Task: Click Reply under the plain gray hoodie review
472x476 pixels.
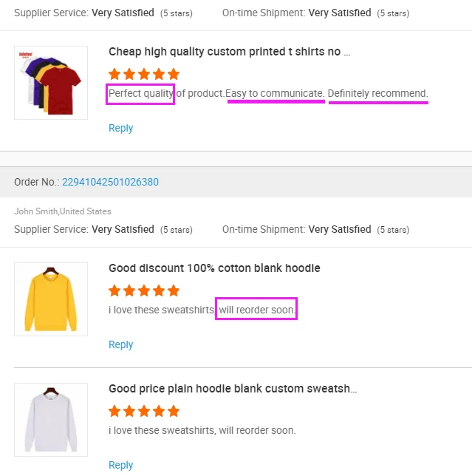Action: point(120,465)
